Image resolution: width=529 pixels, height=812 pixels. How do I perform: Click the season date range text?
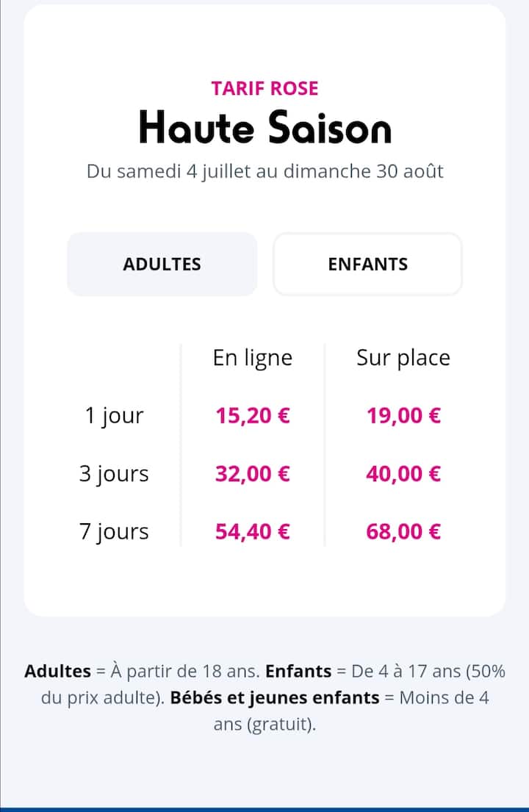[x=264, y=171]
